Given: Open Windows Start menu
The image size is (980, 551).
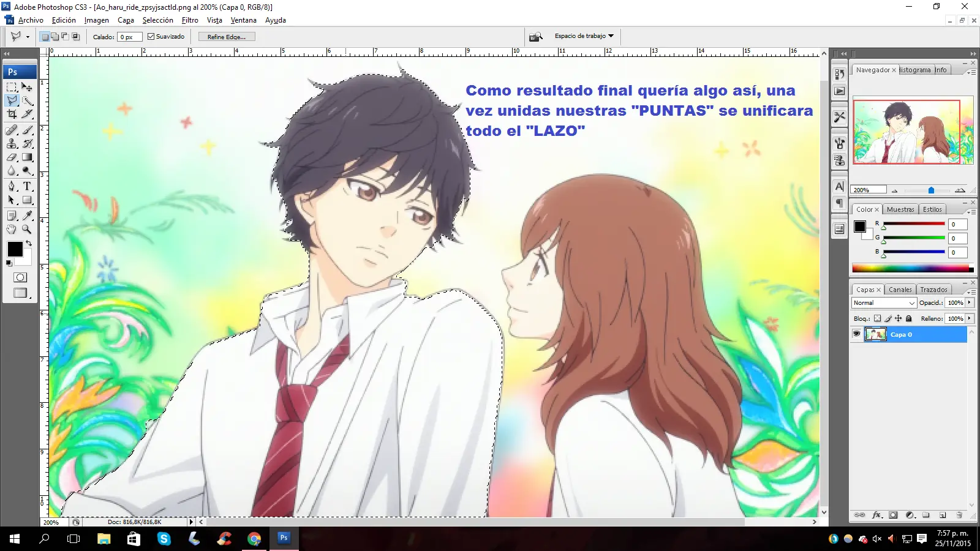Looking at the screenshot, I should pos(15,539).
